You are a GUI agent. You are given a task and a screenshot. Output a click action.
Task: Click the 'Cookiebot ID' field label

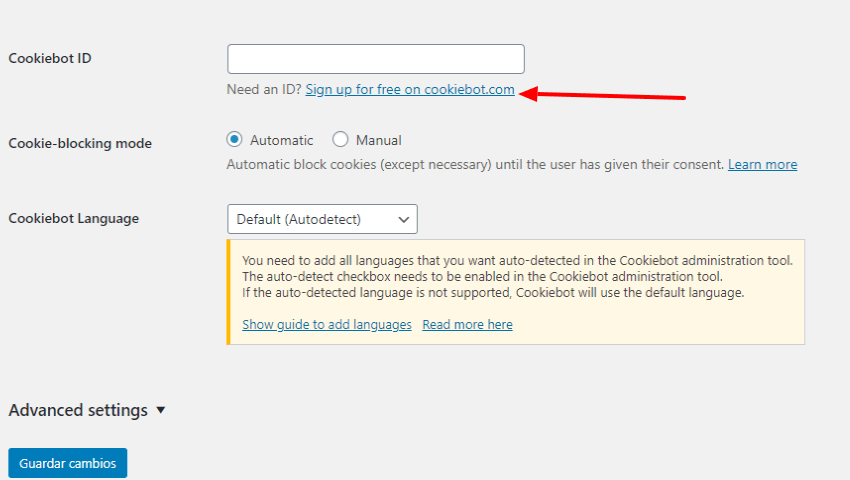[x=50, y=58]
